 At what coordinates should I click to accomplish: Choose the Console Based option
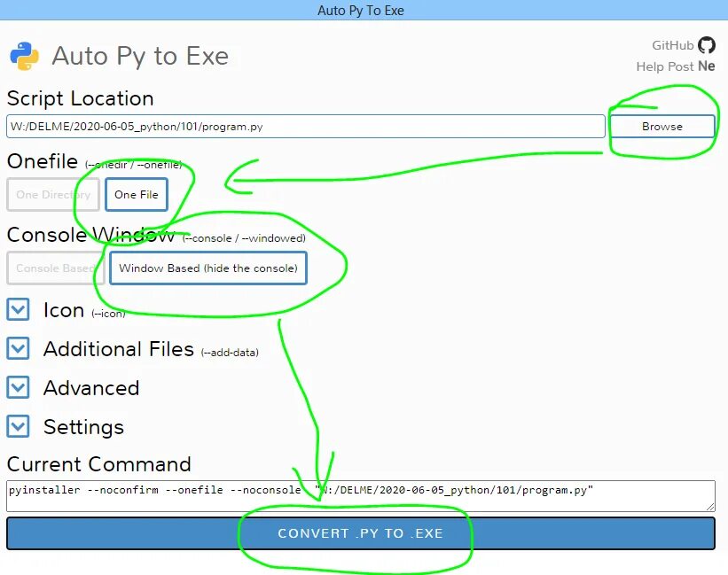[55, 268]
